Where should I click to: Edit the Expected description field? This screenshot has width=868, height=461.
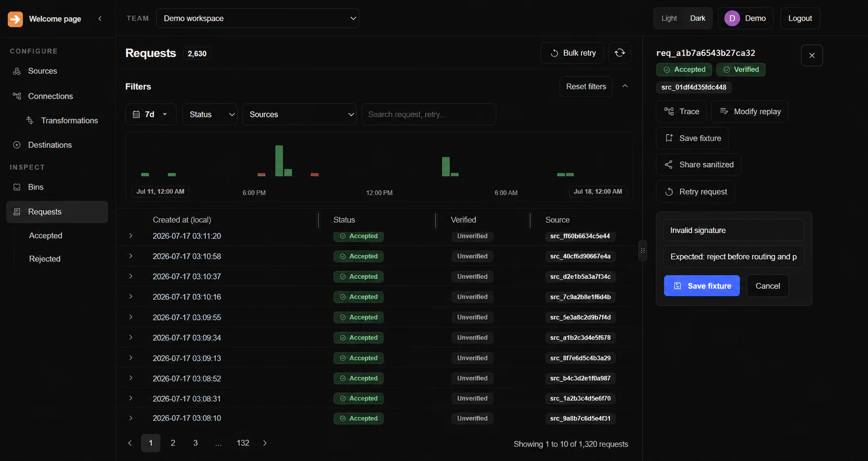coord(734,257)
